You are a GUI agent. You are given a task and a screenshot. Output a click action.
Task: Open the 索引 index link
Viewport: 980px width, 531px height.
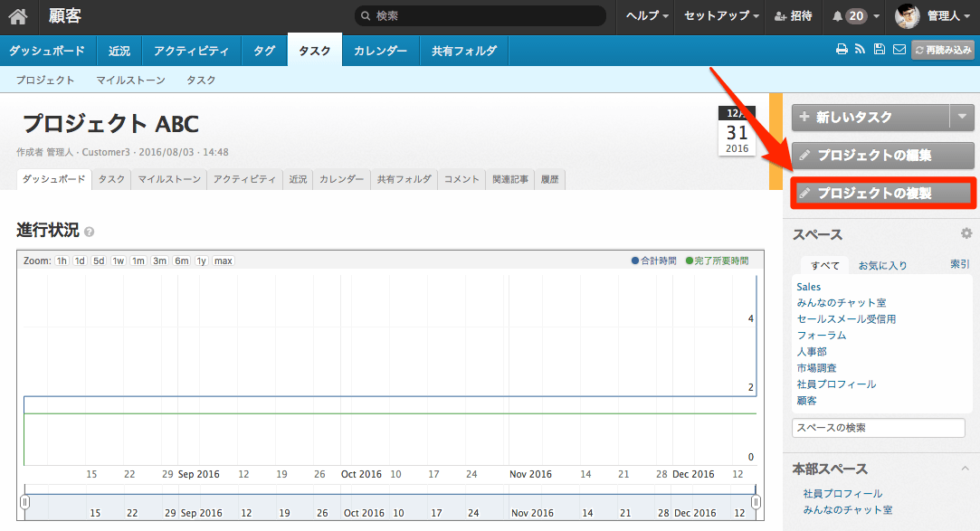pos(960,264)
